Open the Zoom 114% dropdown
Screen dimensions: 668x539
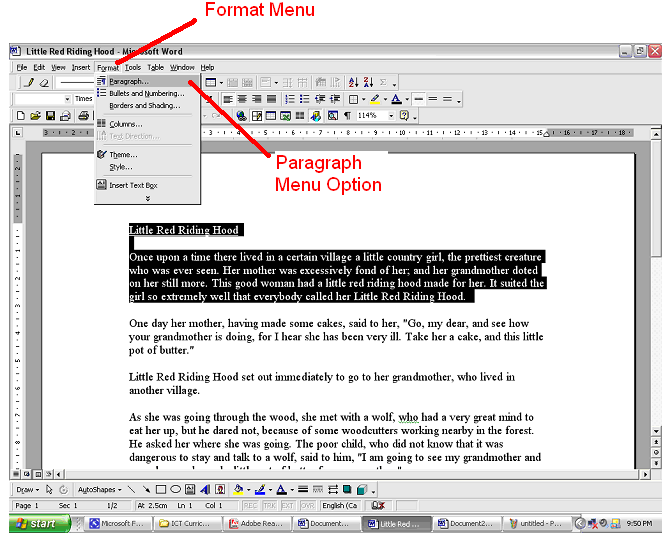(391, 115)
